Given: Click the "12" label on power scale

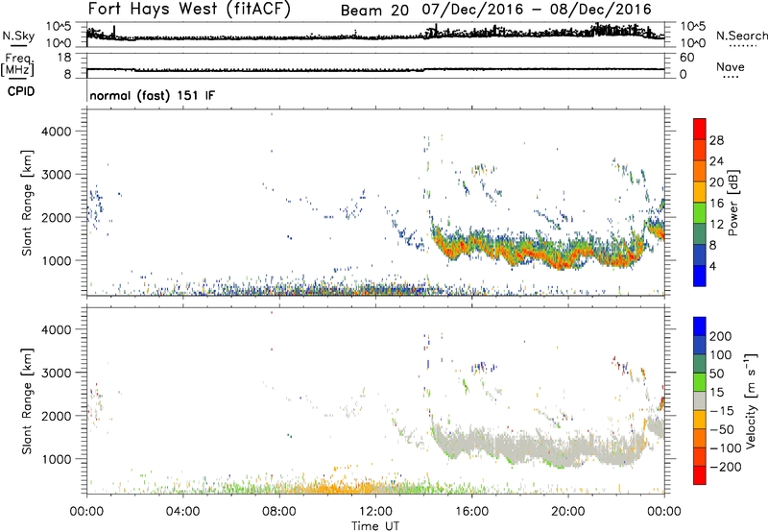Looking at the screenshot, I should point(716,225).
